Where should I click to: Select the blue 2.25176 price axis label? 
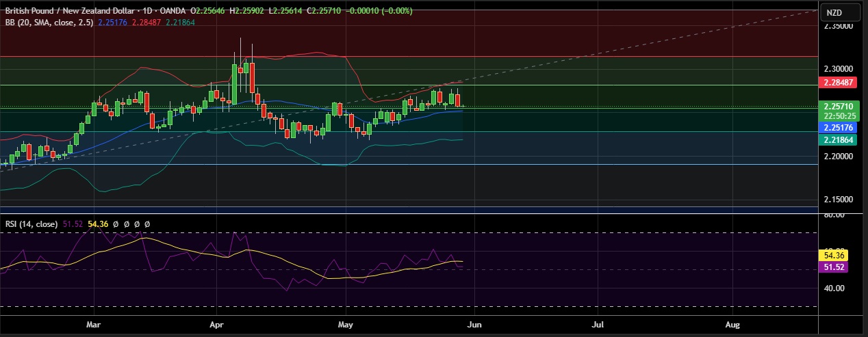[x=838, y=128]
